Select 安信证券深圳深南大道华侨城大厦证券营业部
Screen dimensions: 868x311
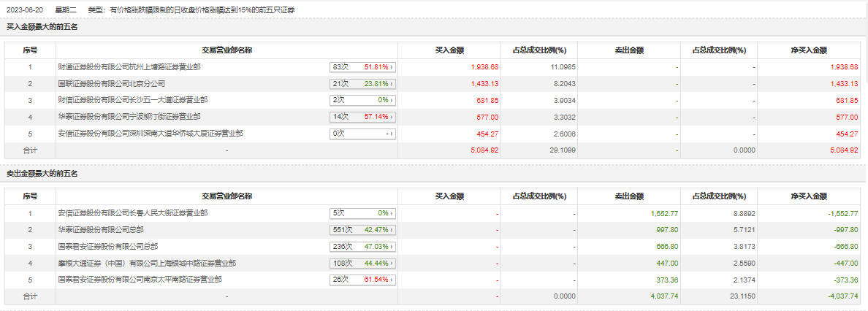151,134
